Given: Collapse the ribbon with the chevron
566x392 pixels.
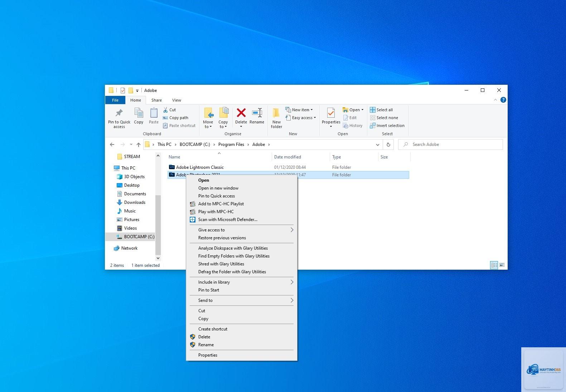Looking at the screenshot, I should pyautogui.click(x=495, y=100).
